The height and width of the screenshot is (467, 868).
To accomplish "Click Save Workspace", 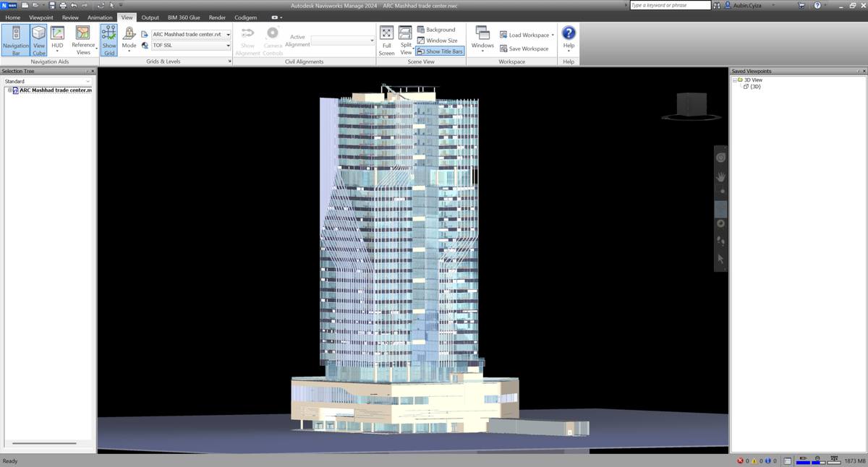I will [524, 48].
